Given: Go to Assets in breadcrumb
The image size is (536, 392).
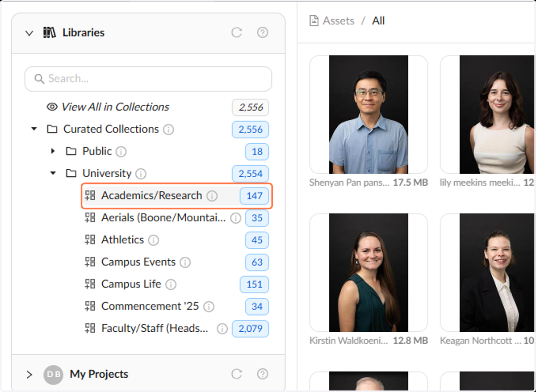Looking at the screenshot, I should click(x=339, y=21).
